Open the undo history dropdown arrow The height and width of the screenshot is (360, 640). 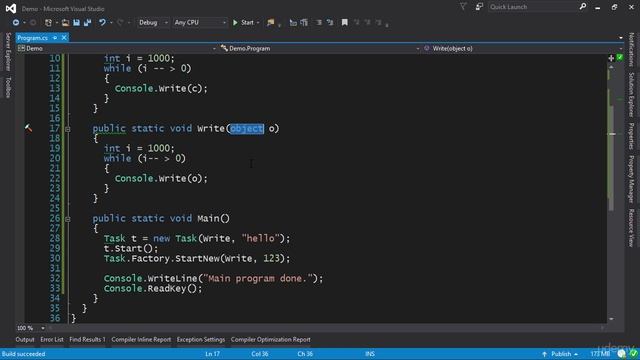tap(111, 23)
